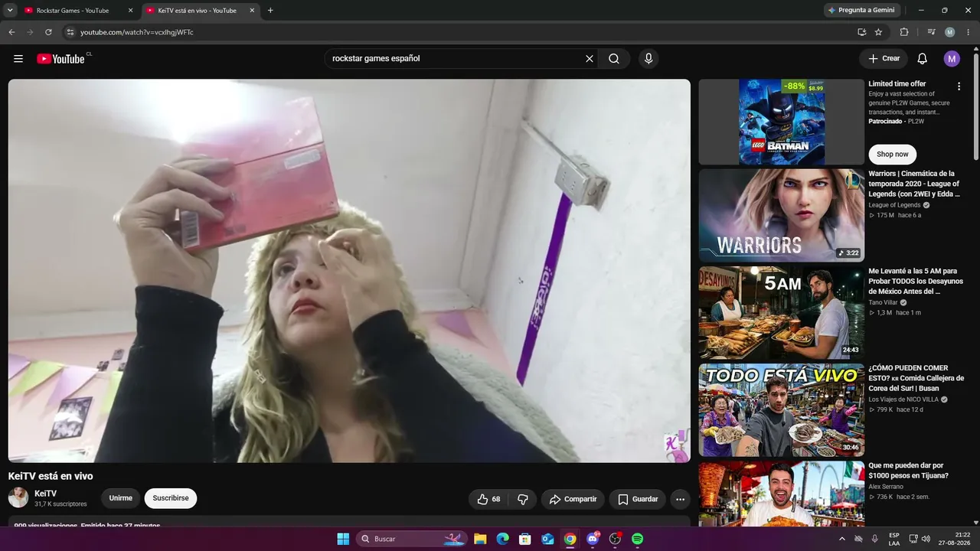Image resolution: width=980 pixels, height=551 pixels.
Task: Open more actions under the video
Action: 680,499
